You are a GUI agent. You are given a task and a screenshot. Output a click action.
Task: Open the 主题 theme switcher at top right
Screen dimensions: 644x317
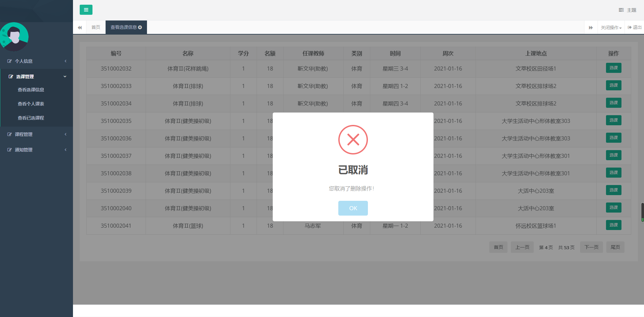coord(628,10)
